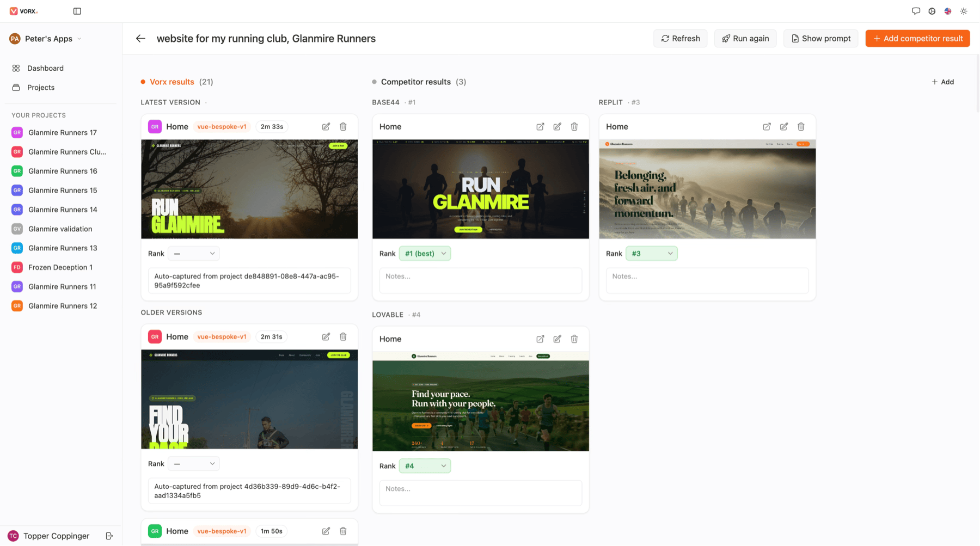
Task: Delete the 2m 31s older version card
Action: tap(343, 337)
